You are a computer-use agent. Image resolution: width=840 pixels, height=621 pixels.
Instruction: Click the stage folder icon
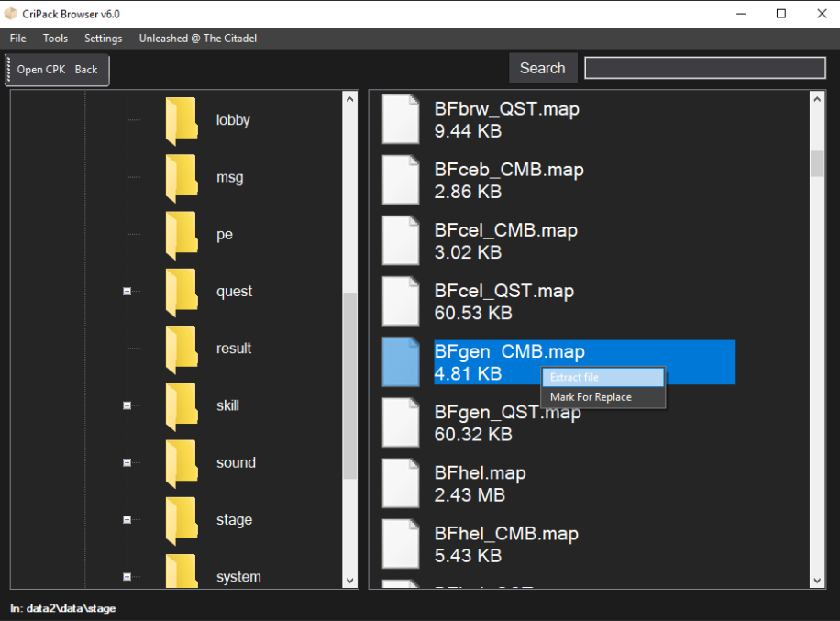point(182,520)
